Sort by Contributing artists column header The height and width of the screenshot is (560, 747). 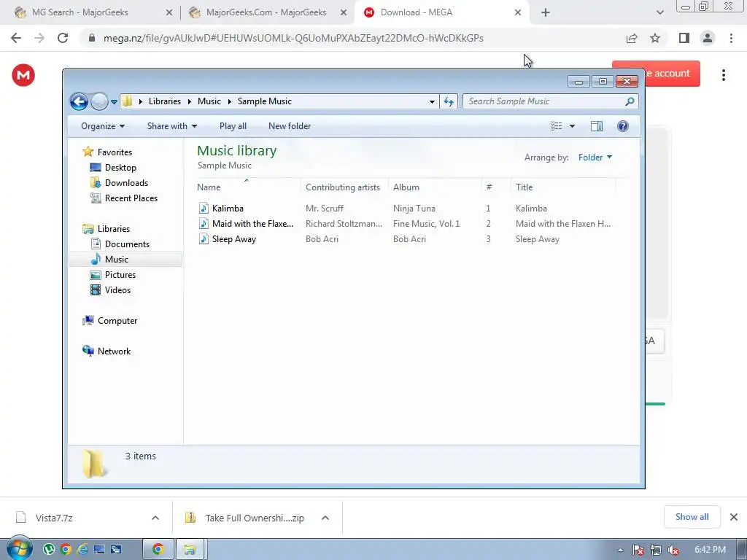tap(344, 187)
